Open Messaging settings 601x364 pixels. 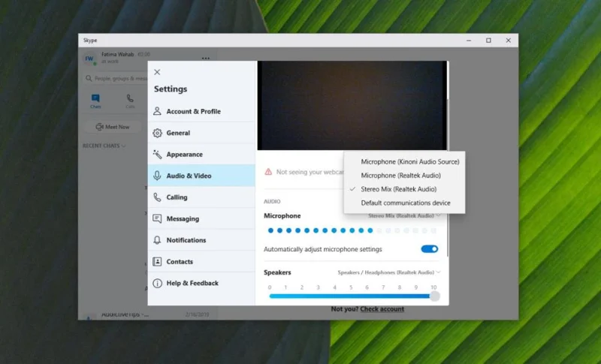[201, 218]
